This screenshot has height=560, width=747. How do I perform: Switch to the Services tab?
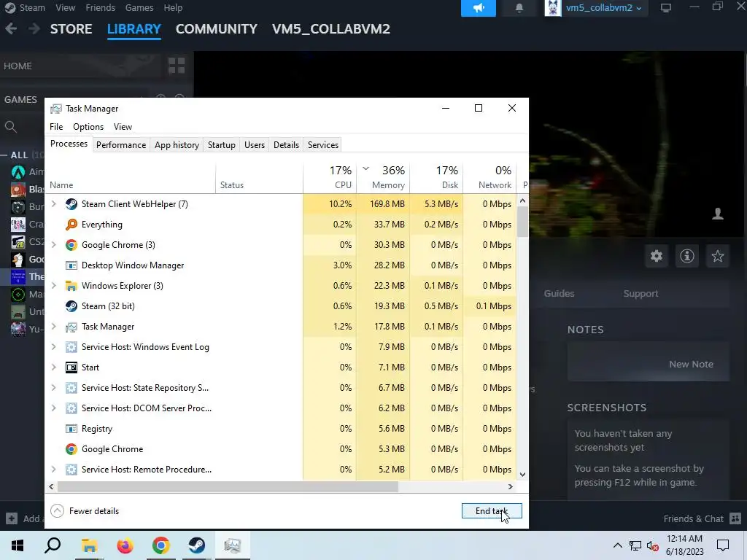point(323,145)
